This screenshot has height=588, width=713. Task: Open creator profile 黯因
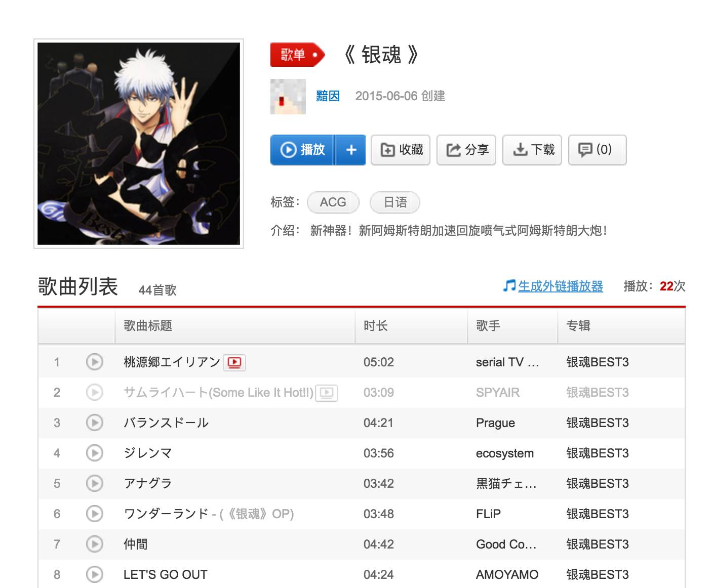[x=328, y=96]
